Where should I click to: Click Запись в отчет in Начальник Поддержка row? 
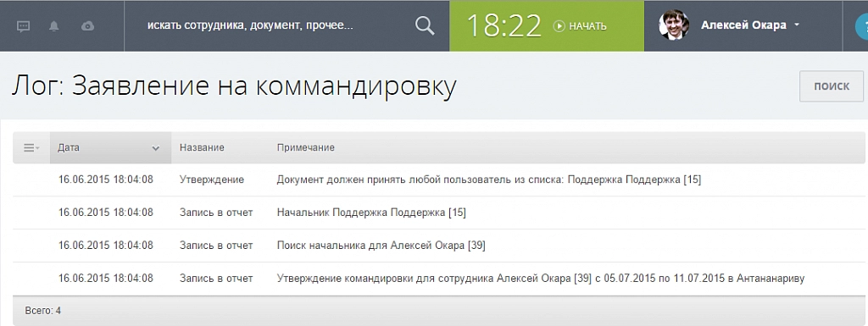pyautogui.click(x=216, y=213)
